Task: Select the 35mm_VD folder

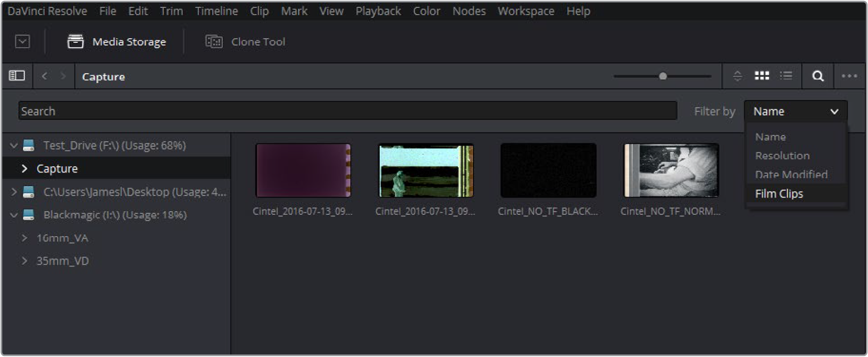Action: [63, 261]
